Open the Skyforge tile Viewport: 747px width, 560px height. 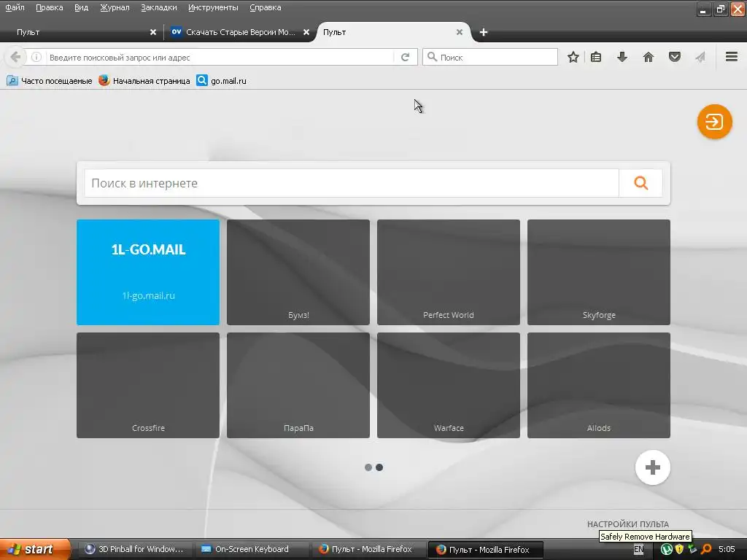coord(599,273)
